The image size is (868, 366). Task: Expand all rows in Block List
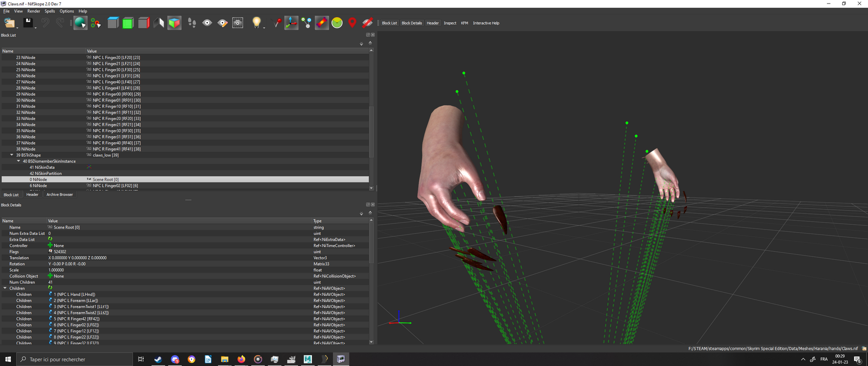361,44
